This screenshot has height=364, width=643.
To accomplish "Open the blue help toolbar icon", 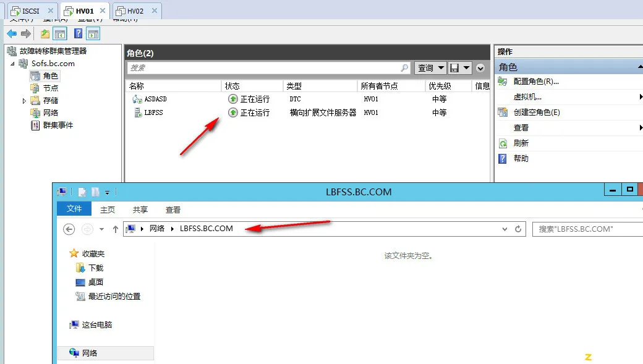I will point(78,33).
